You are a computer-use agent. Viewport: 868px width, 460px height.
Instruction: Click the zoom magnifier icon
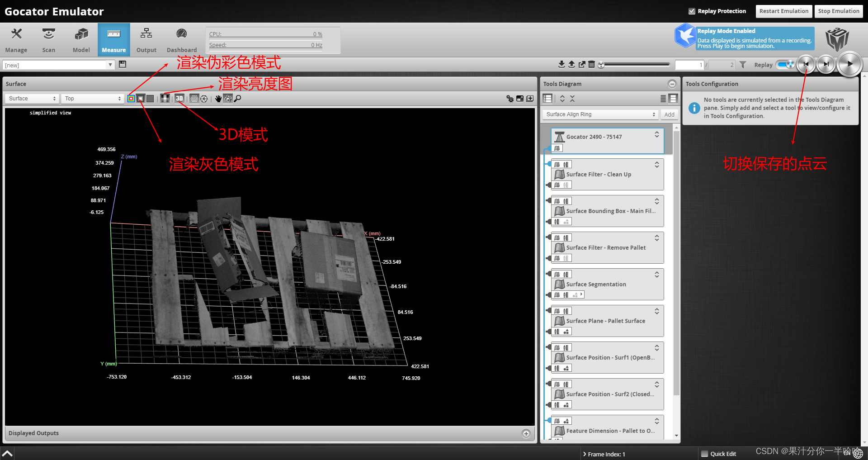[x=238, y=99]
